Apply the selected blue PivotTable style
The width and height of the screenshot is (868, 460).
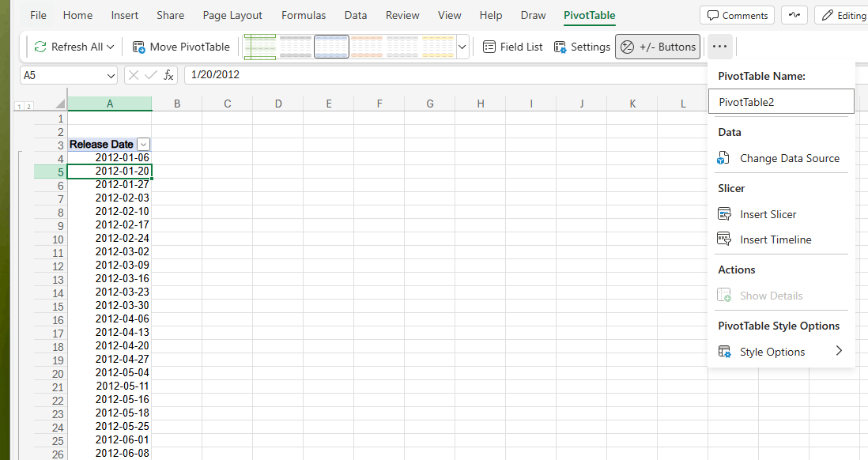[331, 47]
